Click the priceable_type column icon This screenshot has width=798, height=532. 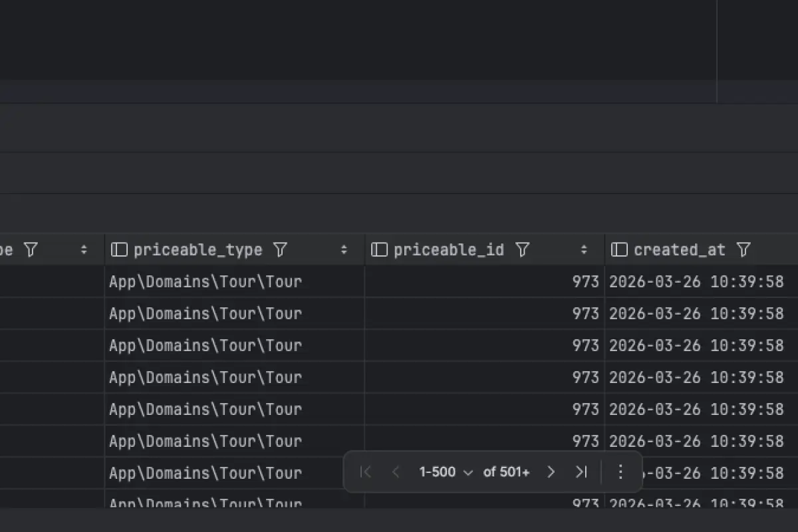[x=119, y=249]
